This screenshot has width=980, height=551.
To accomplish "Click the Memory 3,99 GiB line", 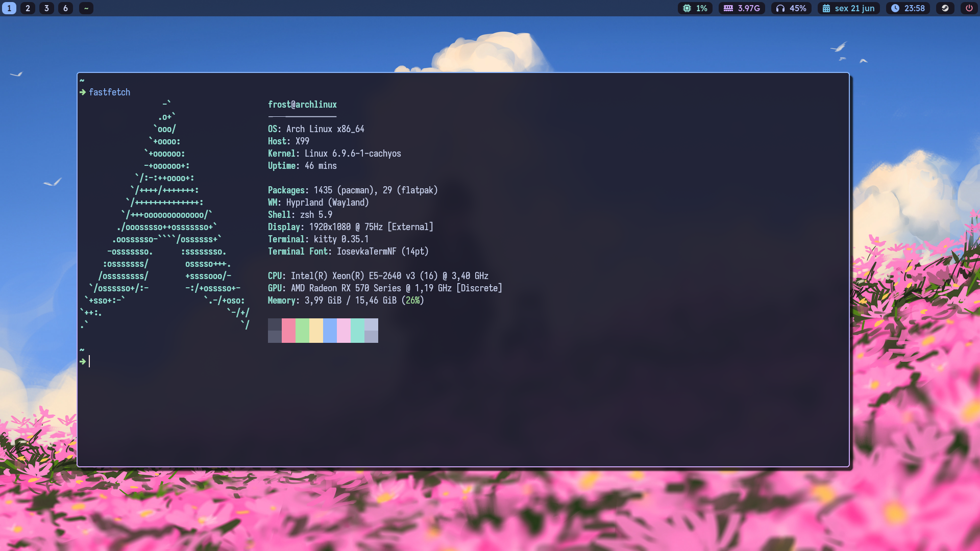I will (x=346, y=300).
